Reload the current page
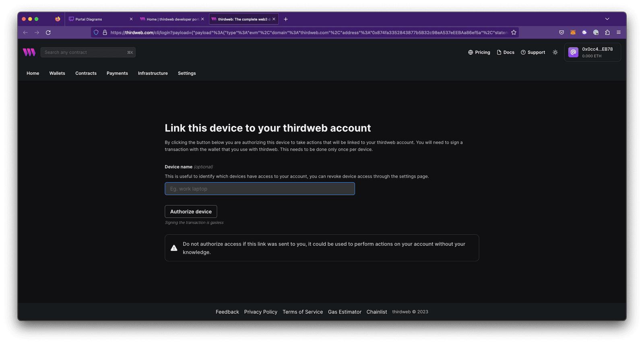This screenshot has width=644, height=344. click(x=48, y=32)
